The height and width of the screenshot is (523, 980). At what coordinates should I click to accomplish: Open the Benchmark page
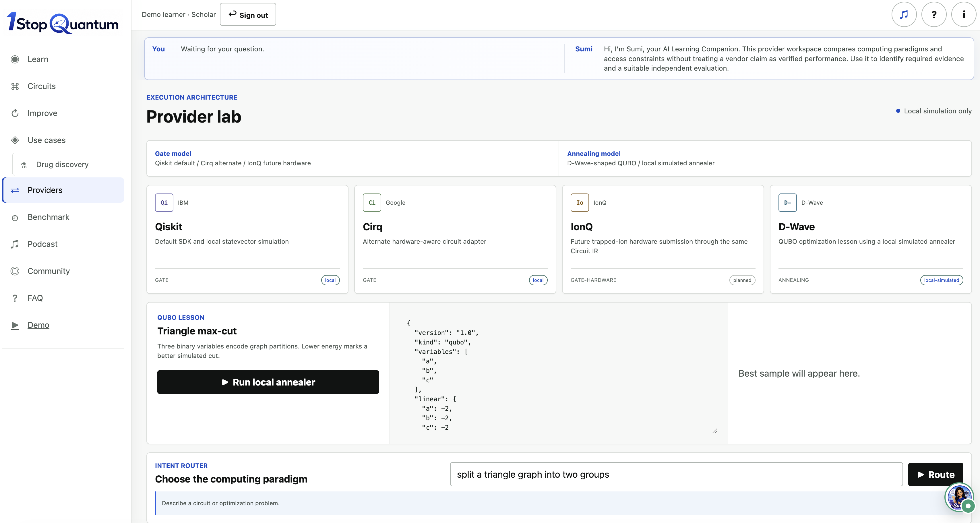(x=63, y=217)
